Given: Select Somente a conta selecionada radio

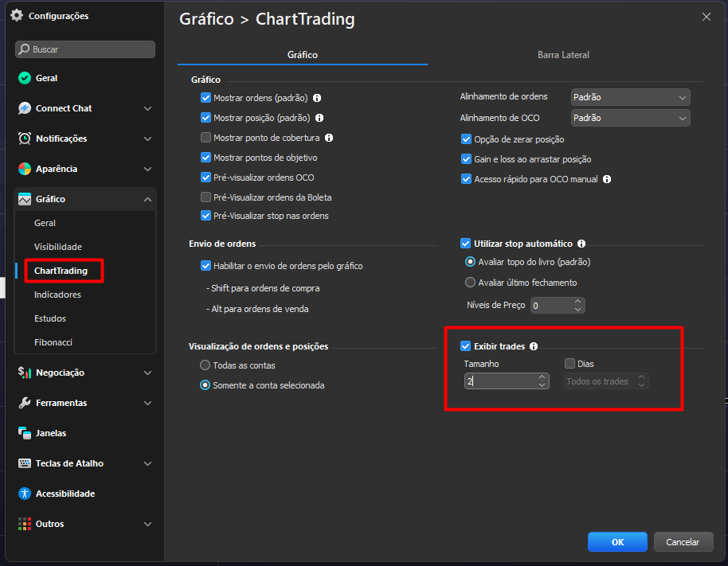Looking at the screenshot, I should click(205, 385).
